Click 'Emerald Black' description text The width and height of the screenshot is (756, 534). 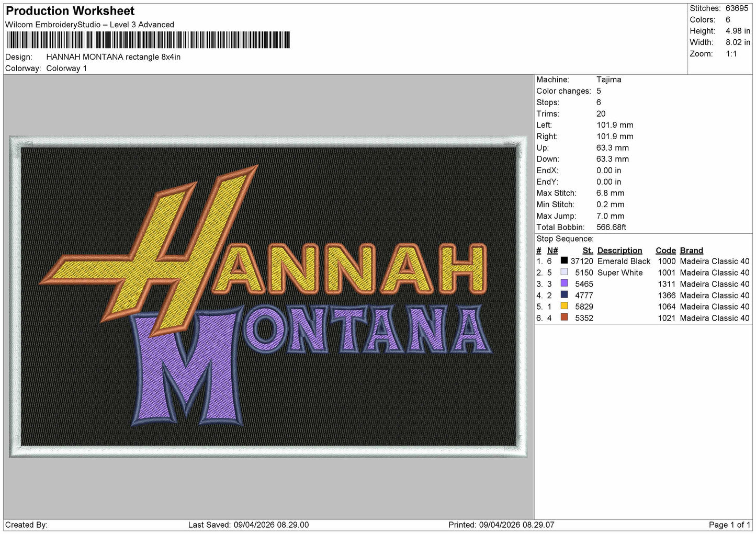624,262
